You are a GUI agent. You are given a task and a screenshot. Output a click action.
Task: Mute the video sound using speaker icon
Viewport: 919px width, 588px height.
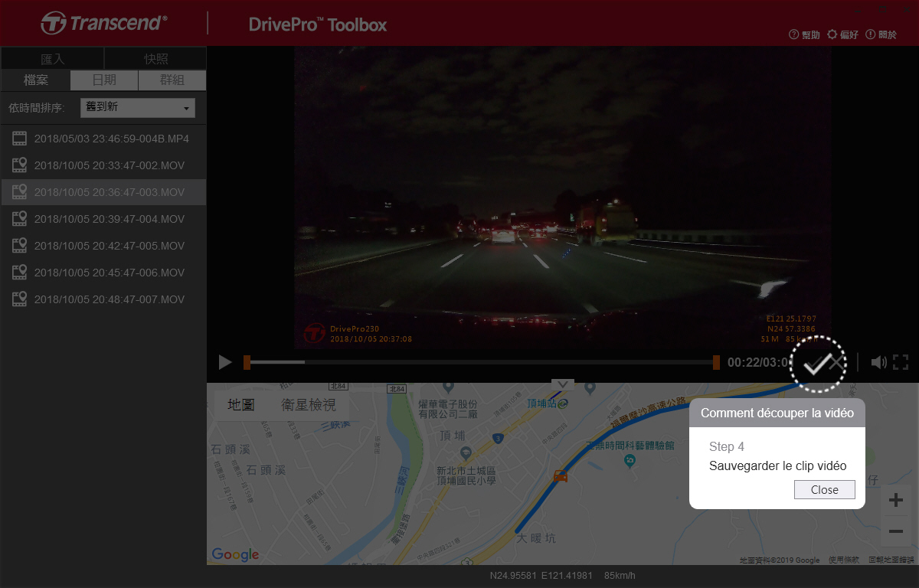pos(879,363)
